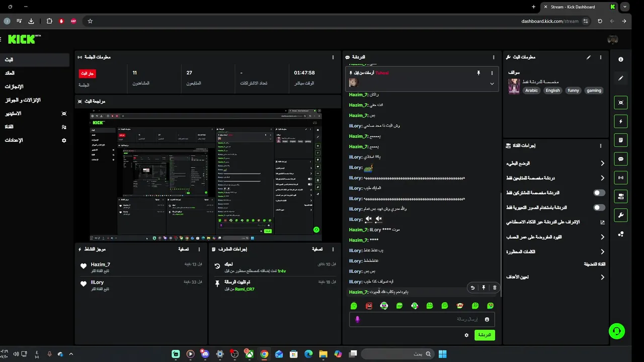Open الإعدادات in the sidebar
Image resolution: width=644 pixels, height=362 pixels.
(x=34, y=140)
